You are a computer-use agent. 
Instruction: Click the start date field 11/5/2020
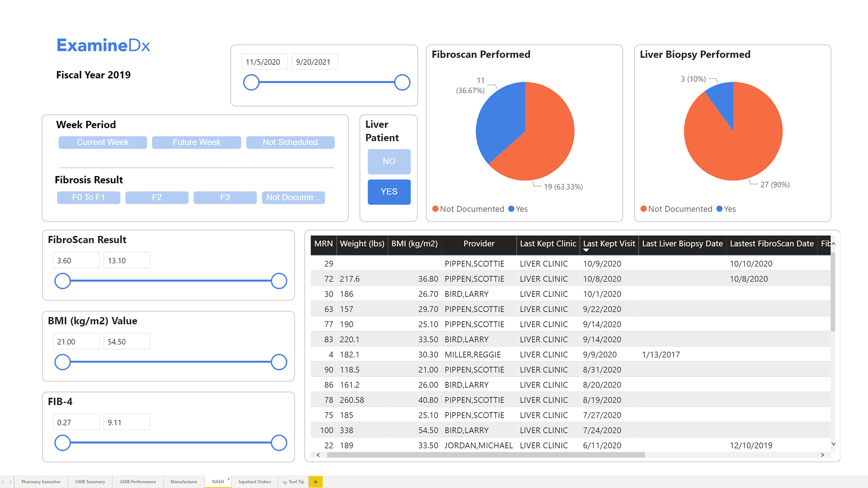point(264,62)
